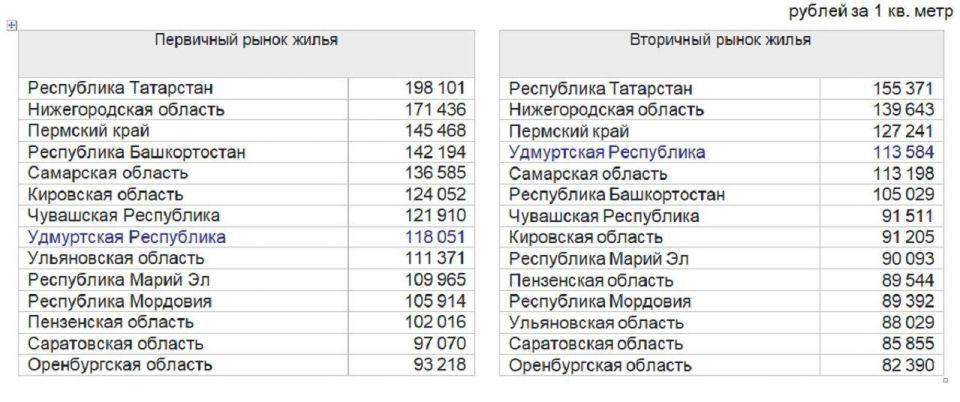The image size is (960, 402).
Task: Select the value 198 101 cell
Action: tap(435, 89)
